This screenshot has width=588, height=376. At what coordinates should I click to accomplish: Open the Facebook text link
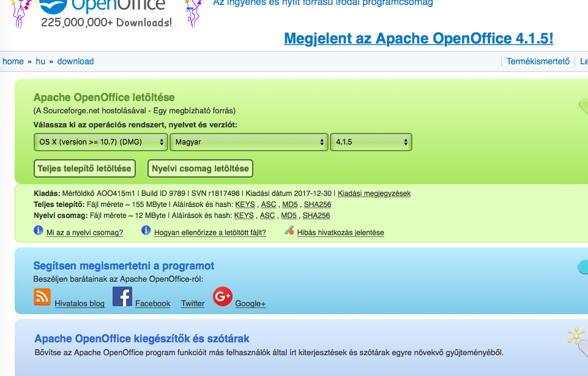pos(152,304)
